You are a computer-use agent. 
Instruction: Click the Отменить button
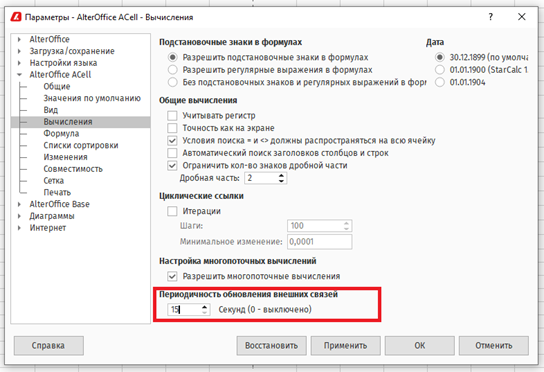[x=494, y=346]
